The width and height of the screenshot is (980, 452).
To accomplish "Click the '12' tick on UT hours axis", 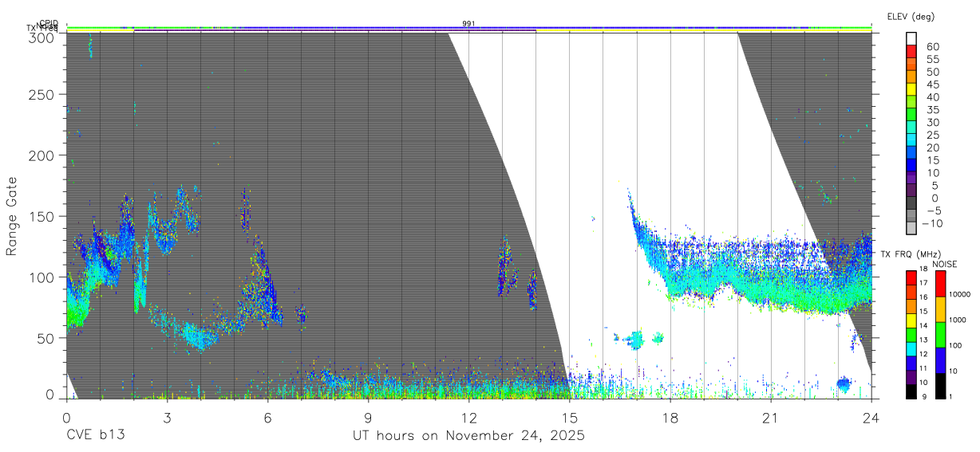I will point(469,417).
